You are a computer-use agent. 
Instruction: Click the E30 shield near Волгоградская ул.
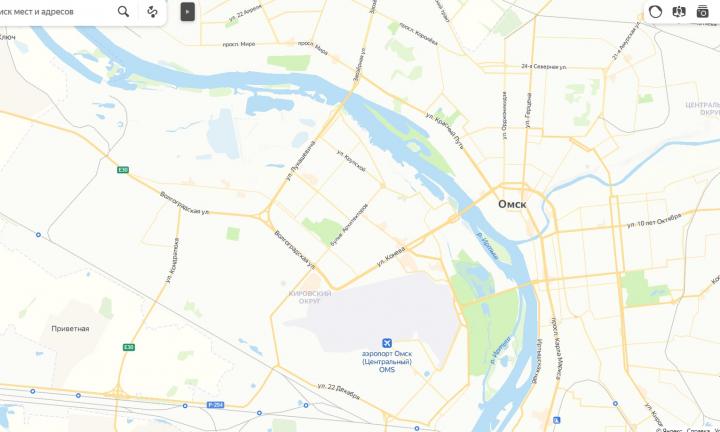123,170
